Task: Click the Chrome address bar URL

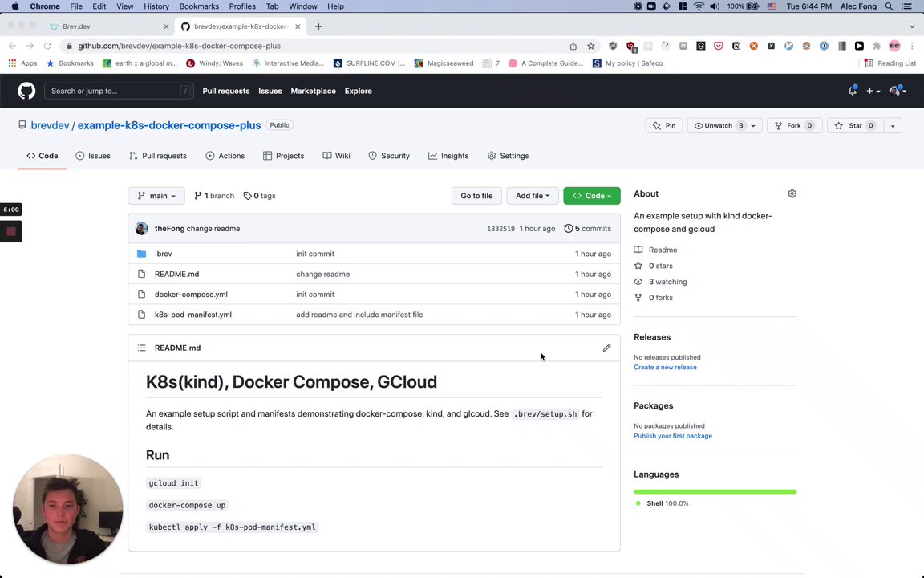Action: pos(179,46)
